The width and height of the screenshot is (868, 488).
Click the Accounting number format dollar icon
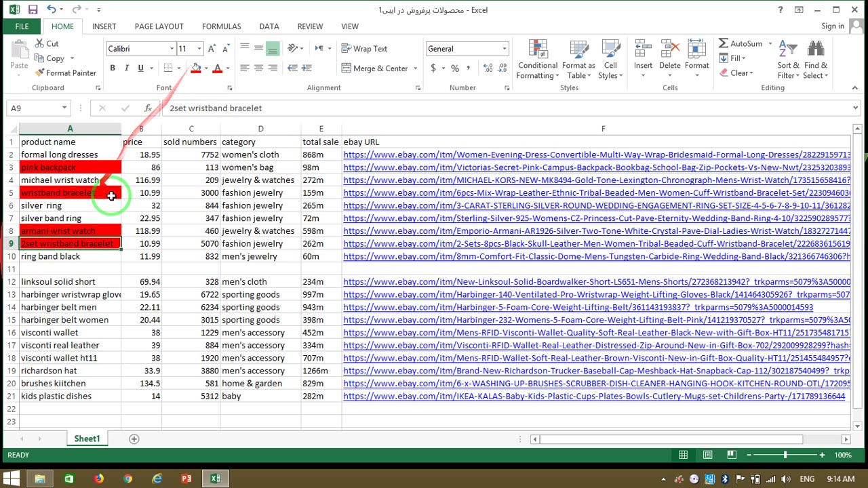coord(433,68)
